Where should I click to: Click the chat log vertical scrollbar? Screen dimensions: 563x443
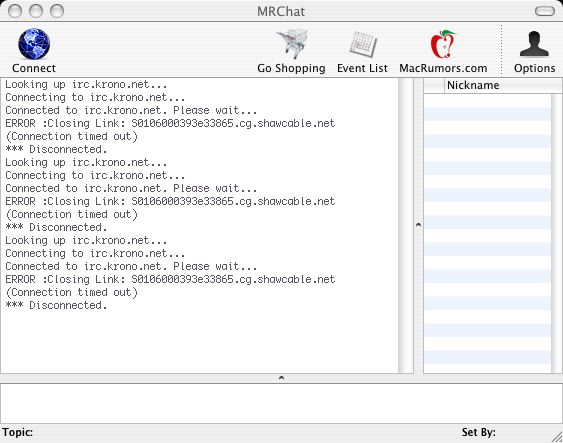click(x=406, y=225)
